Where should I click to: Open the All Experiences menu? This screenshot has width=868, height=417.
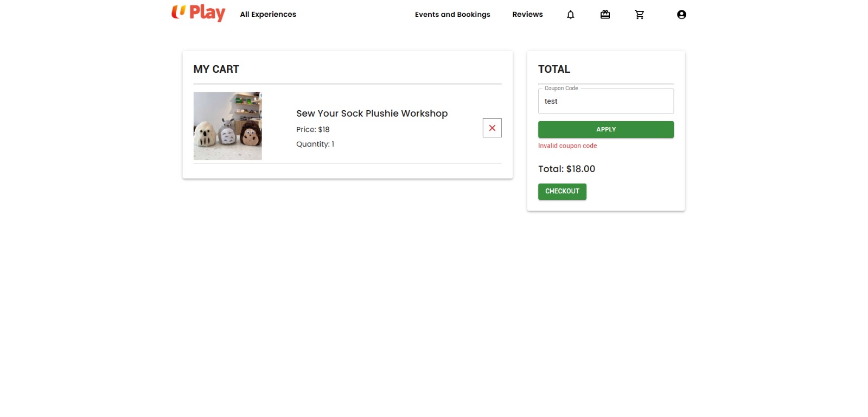coord(268,15)
